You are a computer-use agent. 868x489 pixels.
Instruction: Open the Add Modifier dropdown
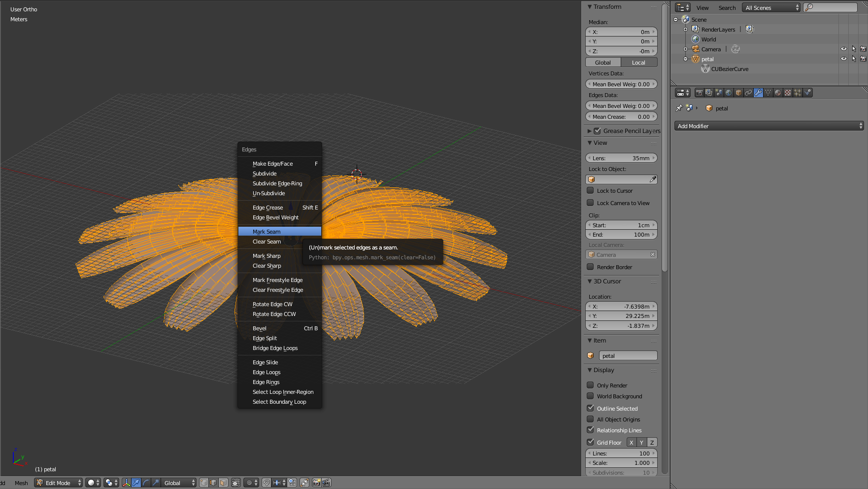coord(769,126)
